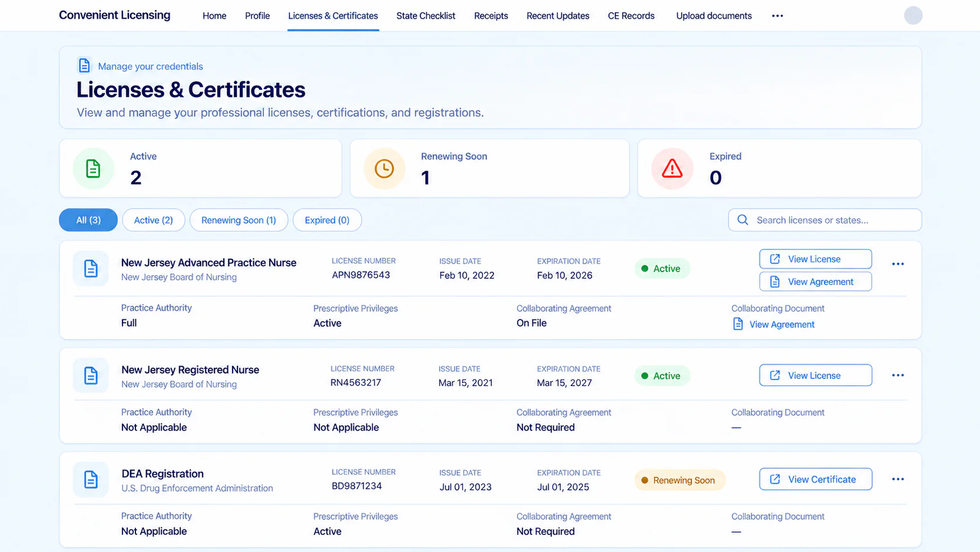The image size is (980, 552).
Task: Click issue date Jul 01, 2023
Action: (465, 487)
